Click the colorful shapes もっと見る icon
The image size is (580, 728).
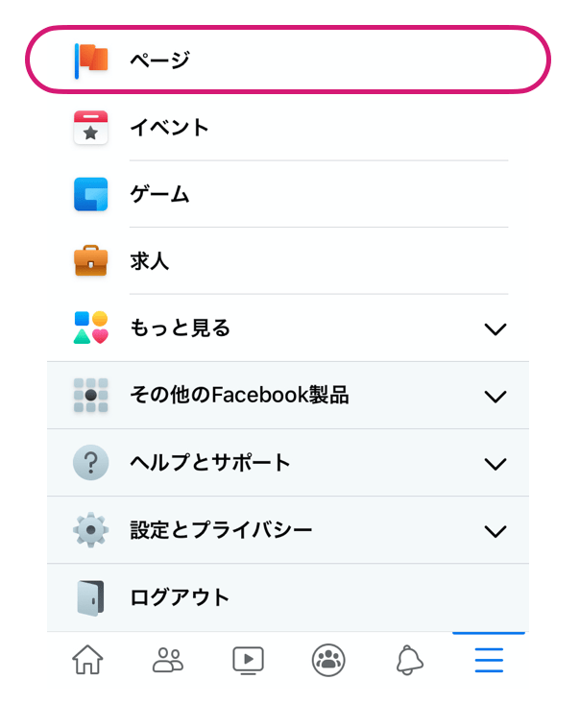point(91,328)
